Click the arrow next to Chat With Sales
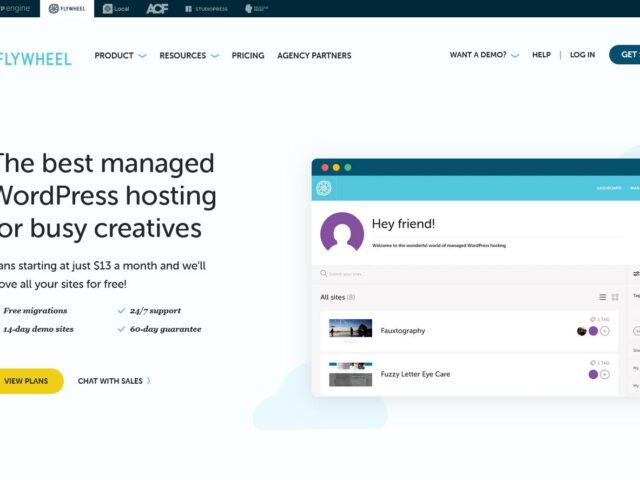The width and height of the screenshot is (640, 480). [x=149, y=381]
